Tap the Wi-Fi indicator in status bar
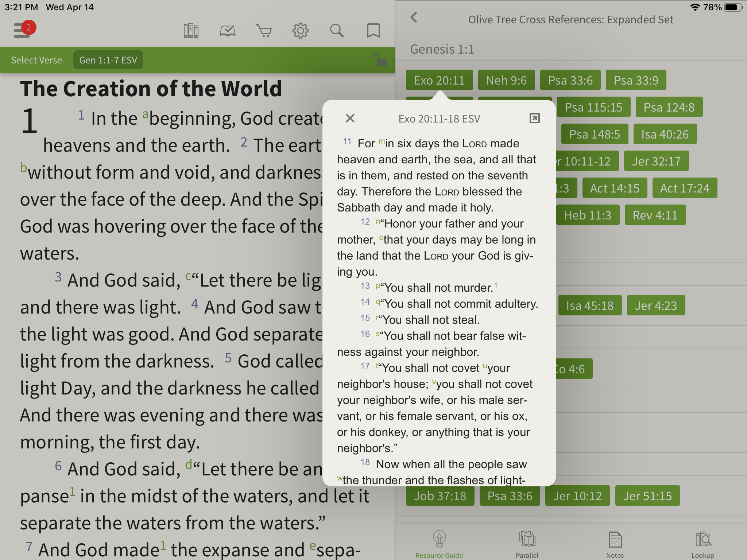Screen dimensions: 747x560 coord(695,7)
